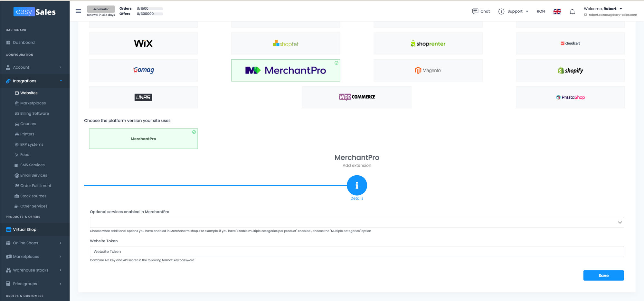Open the Chat icon
The height and width of the screenshot is (301, 644).
tap(475, 11)
